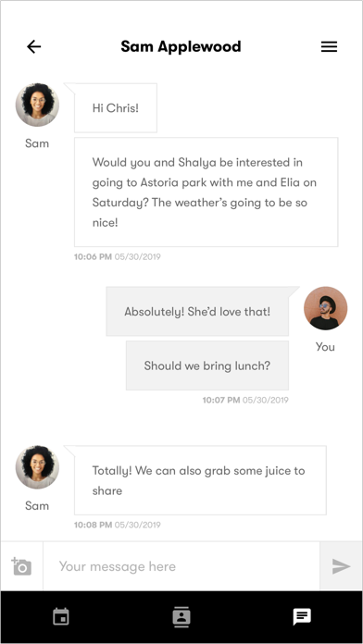The width and height of the screenshot is (363, 644).
Task: Tap the add photo camera icon
Action: click(21, 566)
